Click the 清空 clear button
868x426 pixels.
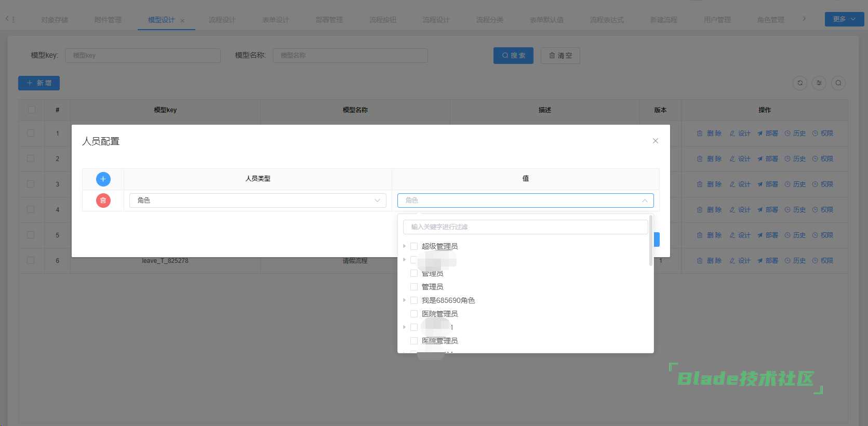pos(560,56)
